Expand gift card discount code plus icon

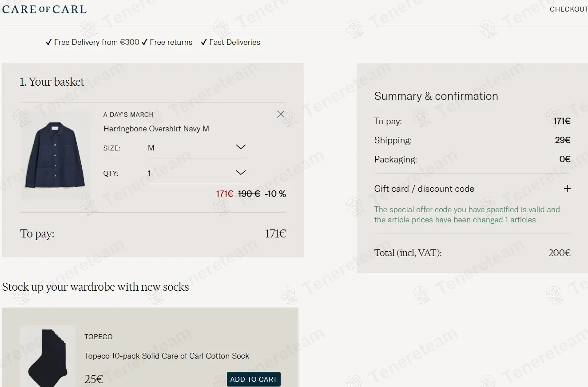tap(567, 189)
